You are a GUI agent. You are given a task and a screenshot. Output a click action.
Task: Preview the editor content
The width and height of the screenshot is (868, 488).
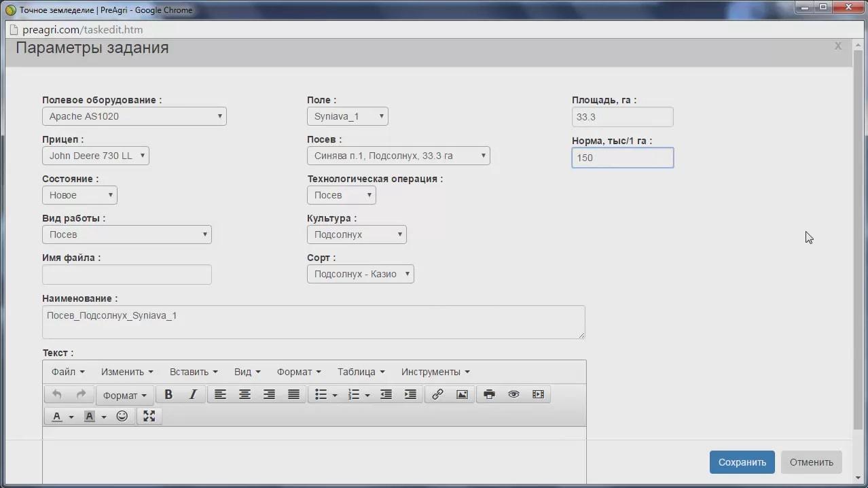click(513, 395)
